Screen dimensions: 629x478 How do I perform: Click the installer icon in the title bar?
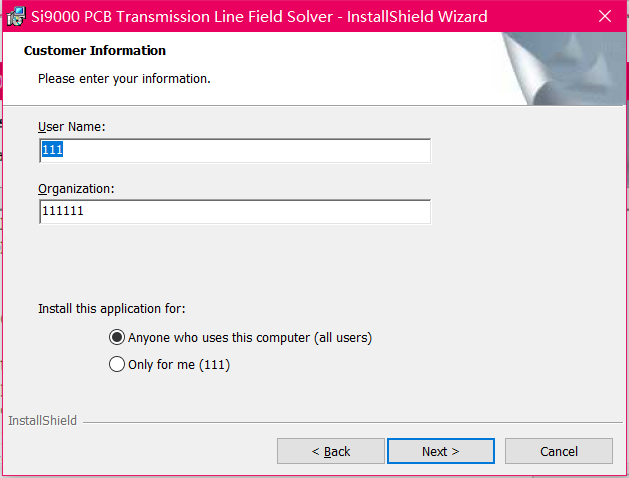point(16,16)
